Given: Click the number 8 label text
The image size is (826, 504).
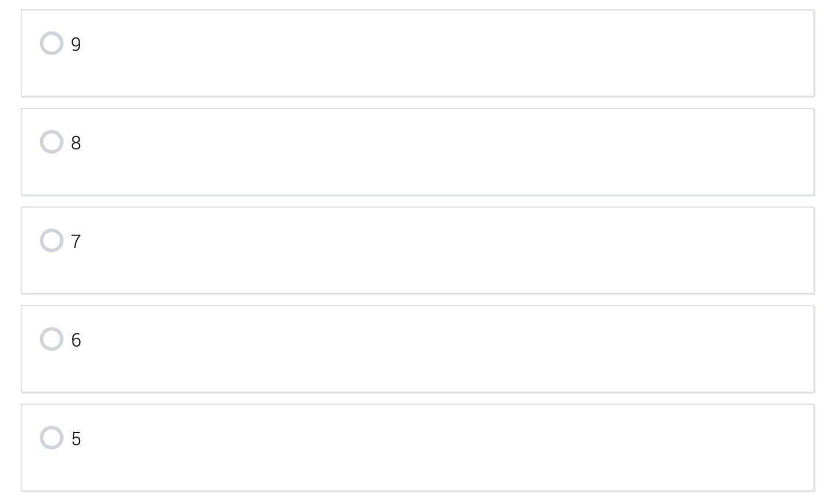Looking at the screenshot, I should tap(76, 143).
